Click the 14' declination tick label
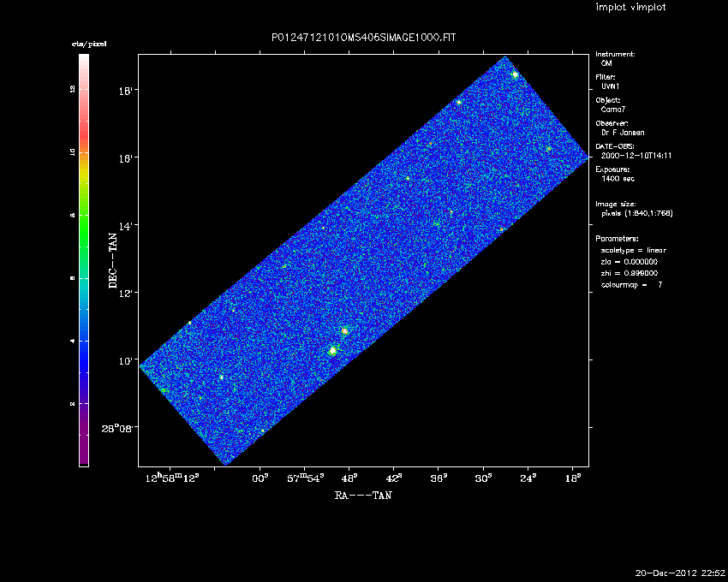Image resolution: width=728 pixels, height=582 pixels. [126, 226]
